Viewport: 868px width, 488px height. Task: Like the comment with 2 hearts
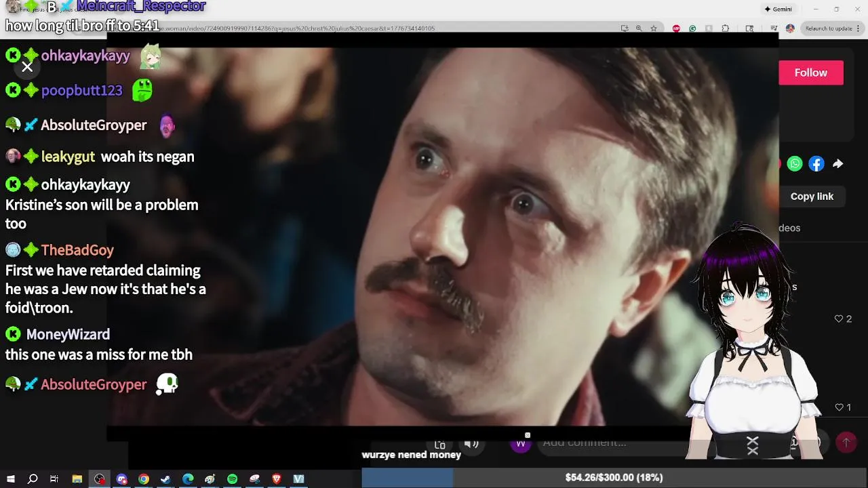click(843, 319)
